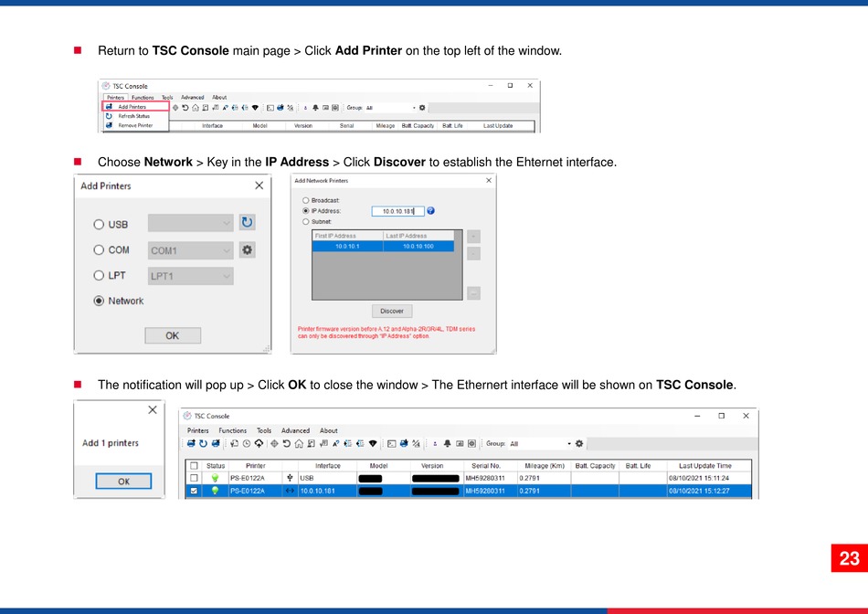Click the Last IP Address column header
Viewport: 868px width, 614px height.
(x=418, y=236)
